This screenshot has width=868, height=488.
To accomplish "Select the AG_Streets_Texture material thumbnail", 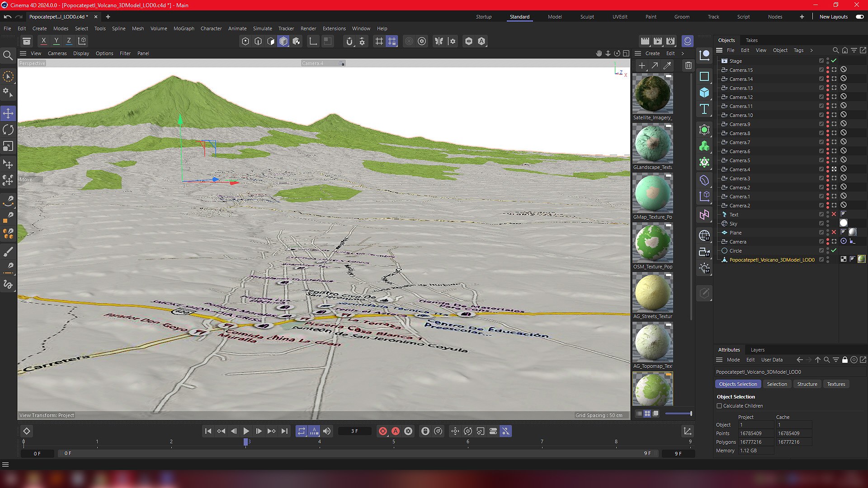I will [652, 293].
